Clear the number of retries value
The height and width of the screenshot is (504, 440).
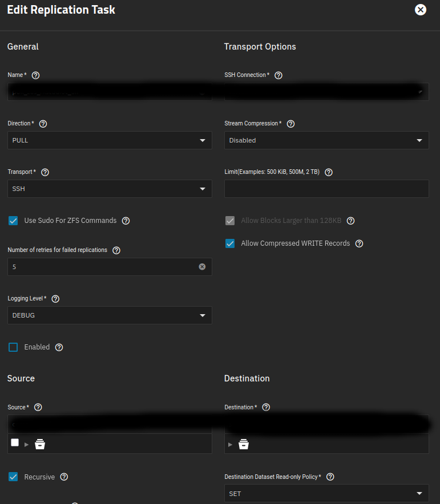202,267
